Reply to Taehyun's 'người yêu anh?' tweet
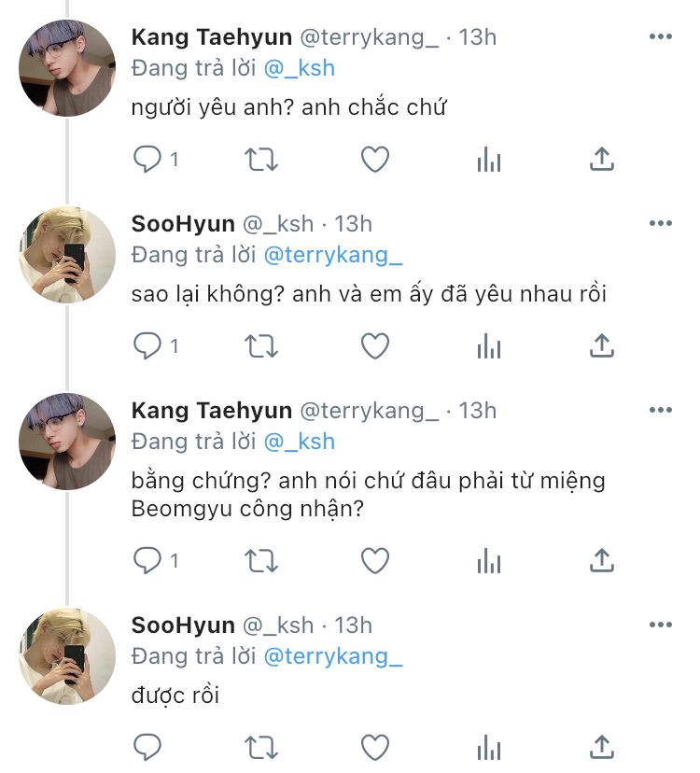700x773 pixels. pos(147,160)
